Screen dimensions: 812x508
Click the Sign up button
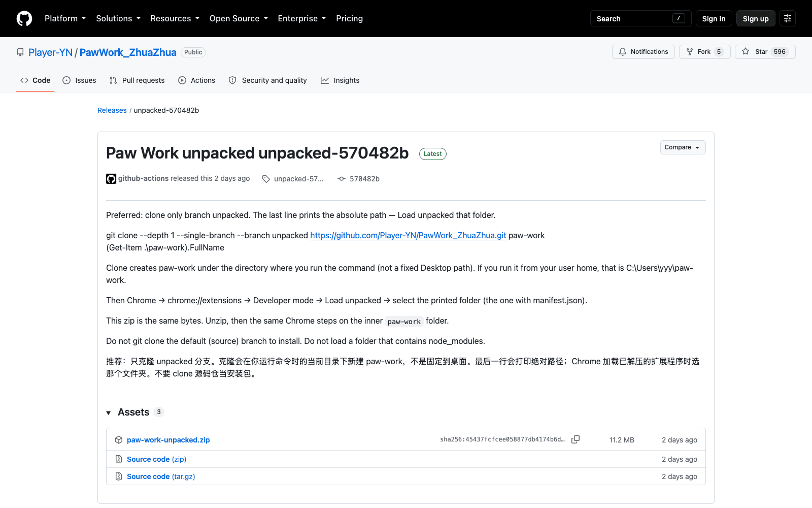pyautogui.click(x=756, y=18)
